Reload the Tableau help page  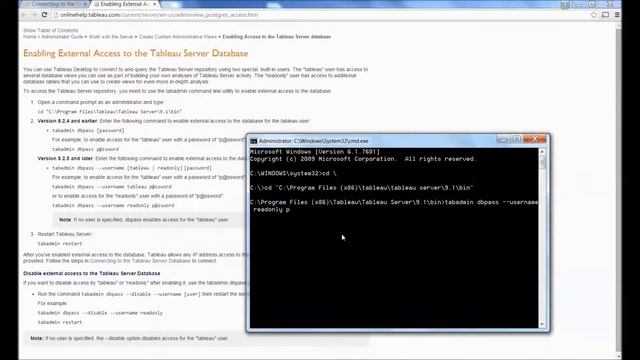tap(44, 15)
